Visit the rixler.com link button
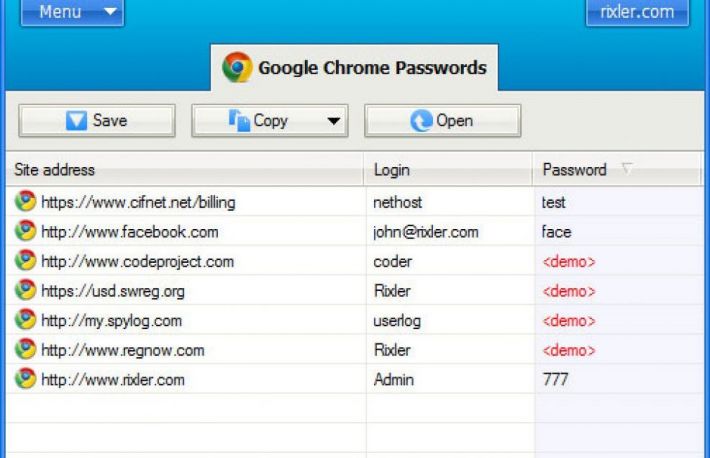This screenshot has width=710, height=458. [637, 13]
